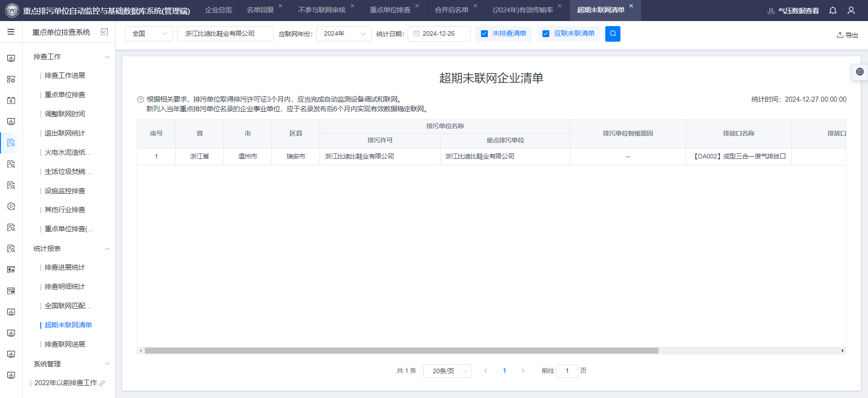868x398 pixels.
Task: Open 退出联网统计 menu item
Action: click(x=65, y=133)
